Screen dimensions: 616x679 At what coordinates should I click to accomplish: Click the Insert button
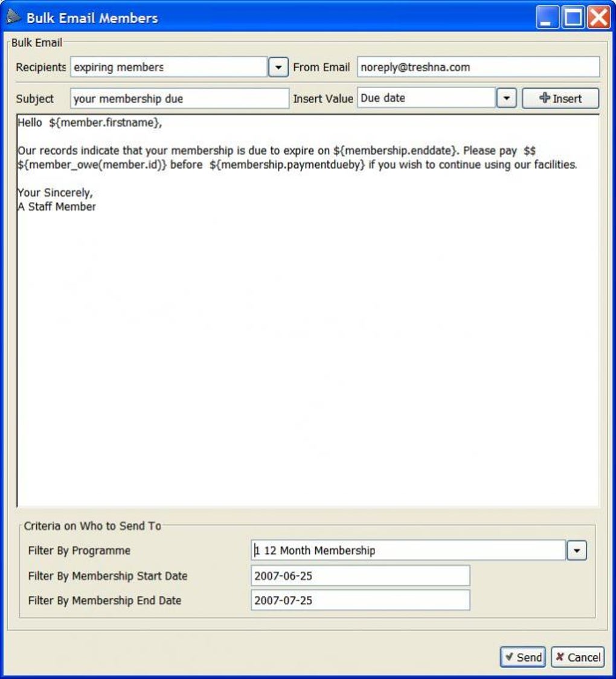[560, 98]
